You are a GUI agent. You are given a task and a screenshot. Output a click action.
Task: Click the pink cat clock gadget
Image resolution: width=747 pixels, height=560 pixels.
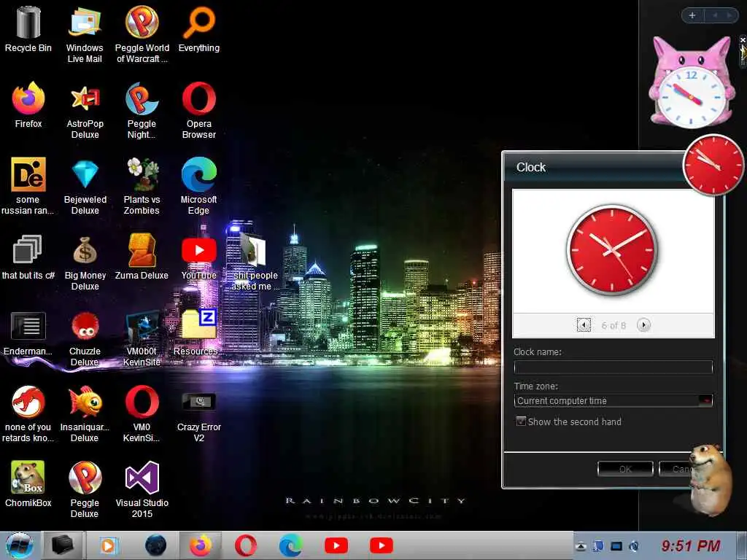pyautogui.click(x=692, y=82)
